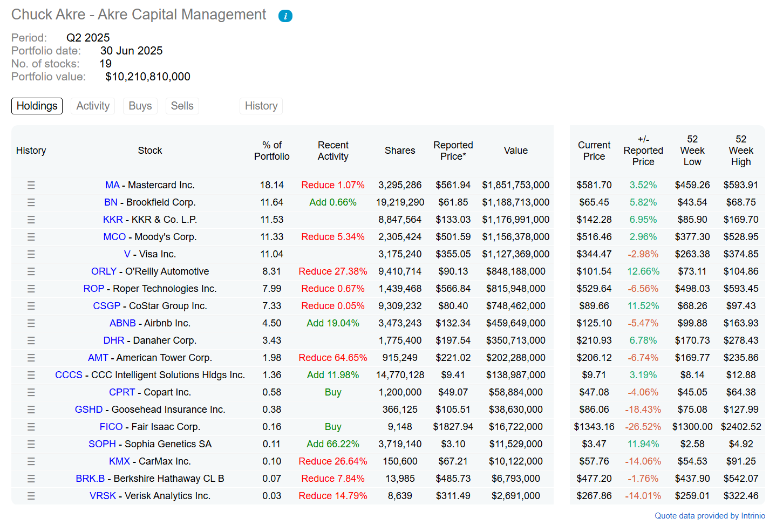783x532 pixels.
Task: Open the CPRT ticker link
Action: point(122,392)
